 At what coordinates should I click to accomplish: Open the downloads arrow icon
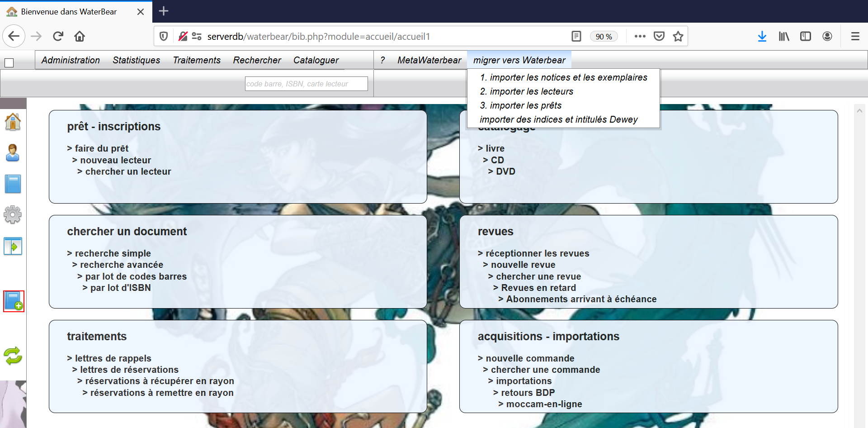(x=762, y=36)
